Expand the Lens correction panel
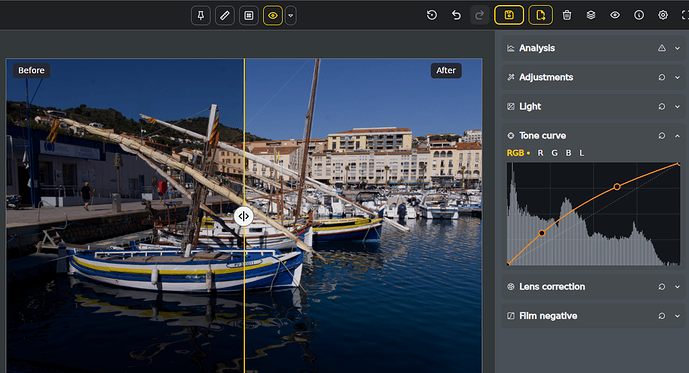The height and width of the screenshot is (373, 689). pos(677,287)
